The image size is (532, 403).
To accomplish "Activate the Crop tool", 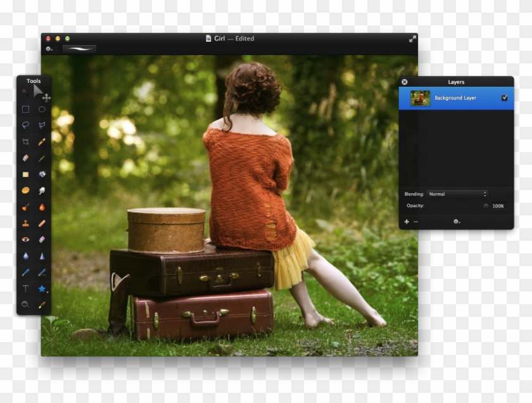I will (x=25, y=142).
